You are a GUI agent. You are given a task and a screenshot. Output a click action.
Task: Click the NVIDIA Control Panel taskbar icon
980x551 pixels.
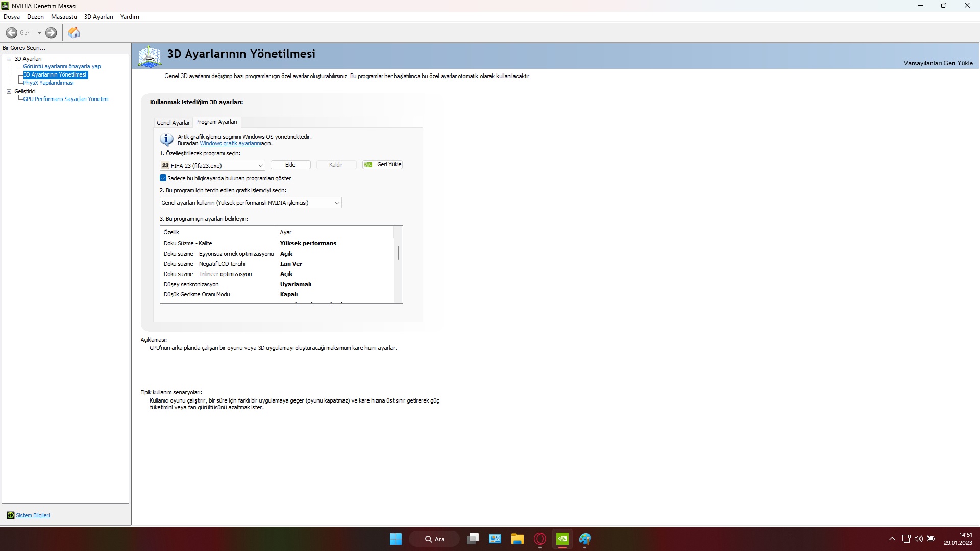click(562, 539)
